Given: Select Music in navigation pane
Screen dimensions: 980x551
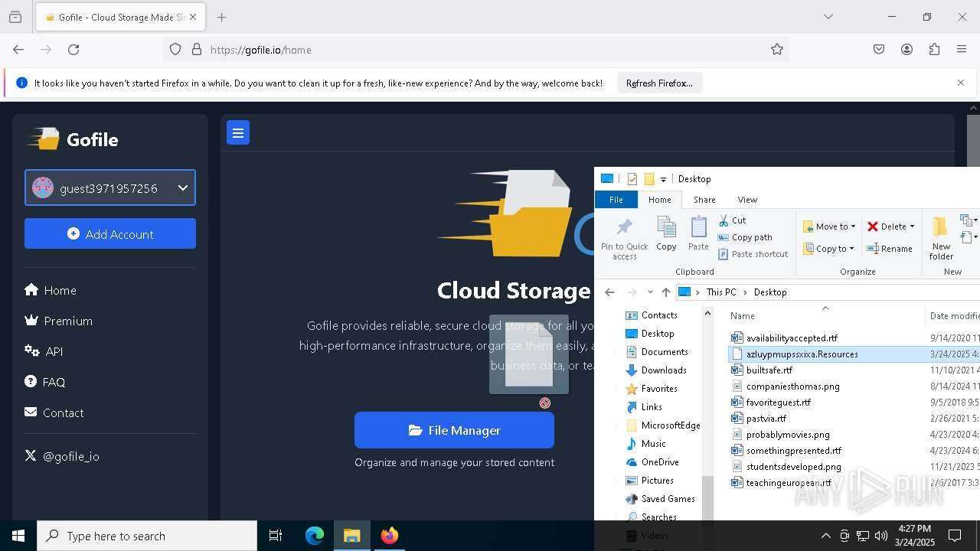Looking at the screenshot, I should click(x=645, y=444).
